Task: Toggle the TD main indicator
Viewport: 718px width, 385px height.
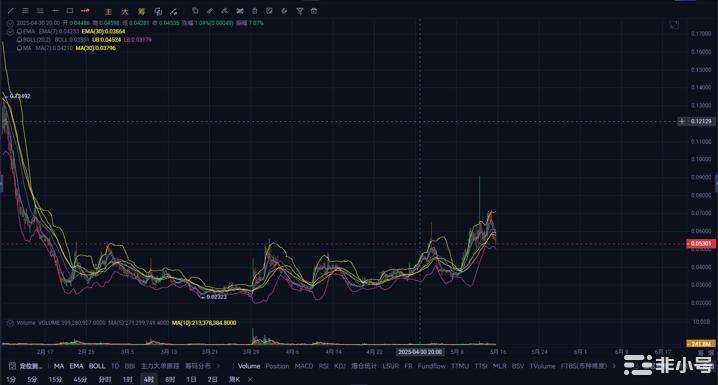Action: 114,366
